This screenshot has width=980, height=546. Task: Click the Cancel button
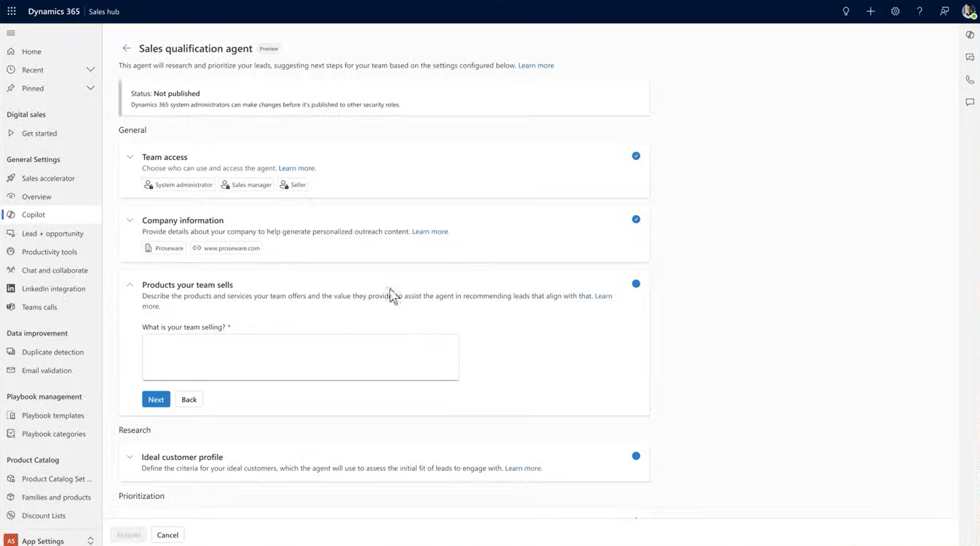tap(168, 535)
